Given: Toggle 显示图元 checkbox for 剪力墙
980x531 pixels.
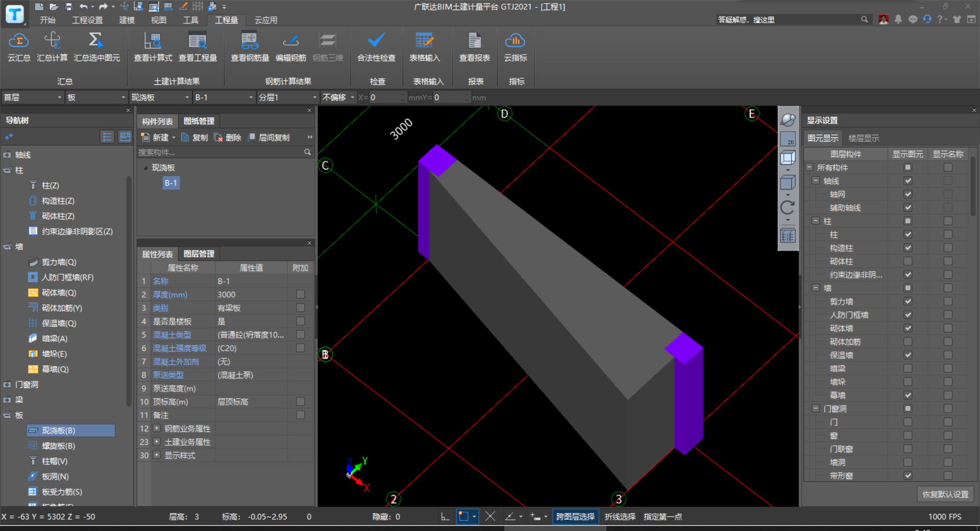Looking at the screenshot, I should pos(908,301).
